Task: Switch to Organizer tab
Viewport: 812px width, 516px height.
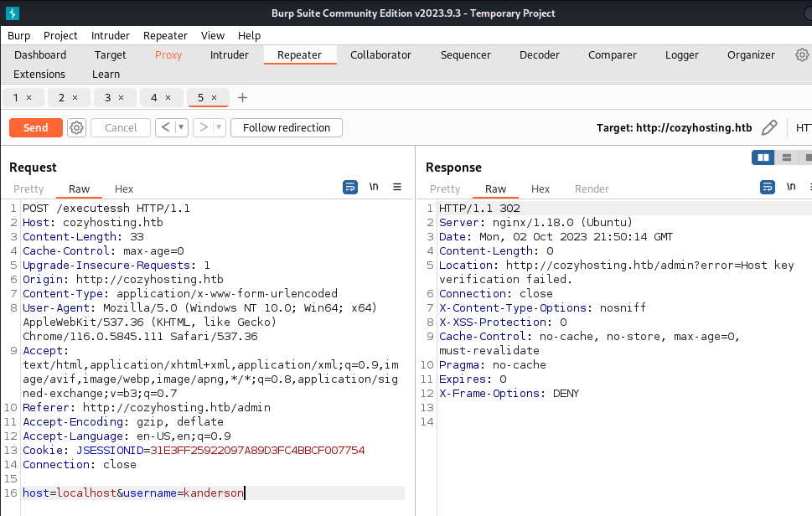Action: point(751,54)
